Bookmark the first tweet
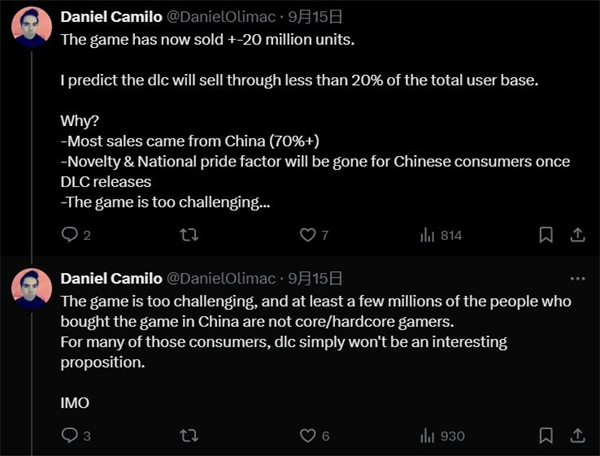 point(546,235)
